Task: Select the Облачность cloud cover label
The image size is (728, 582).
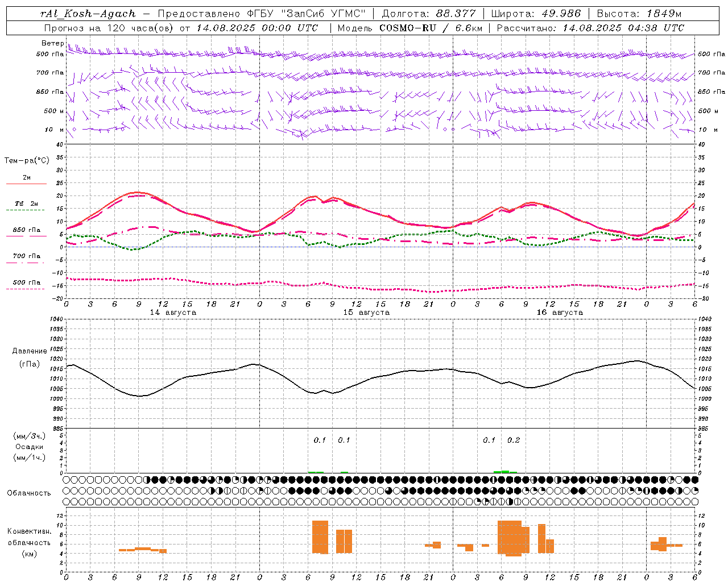Action: tap(29, 493)
